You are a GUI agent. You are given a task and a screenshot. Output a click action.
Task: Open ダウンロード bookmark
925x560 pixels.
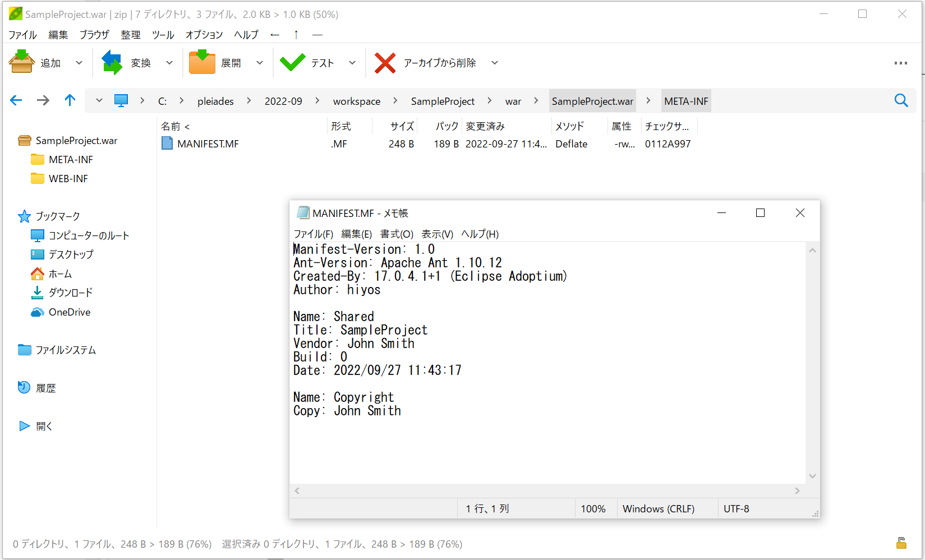(70, 293)
